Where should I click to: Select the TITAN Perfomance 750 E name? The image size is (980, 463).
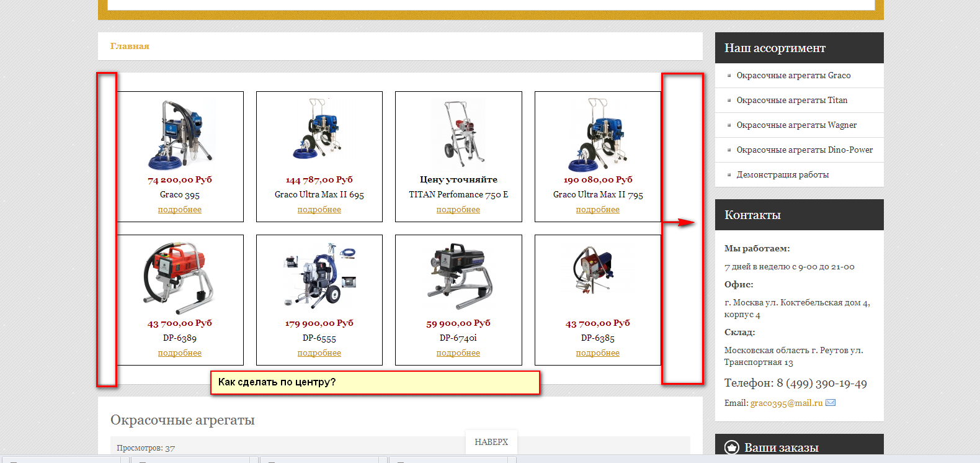(x=458, y=195)
